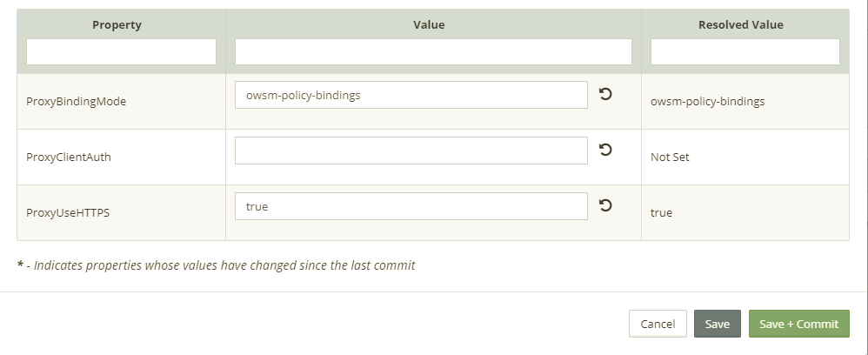Select the ProxyClientAuth property name
The height and width of the screenshot is (355, 868).
pos(69,157)
